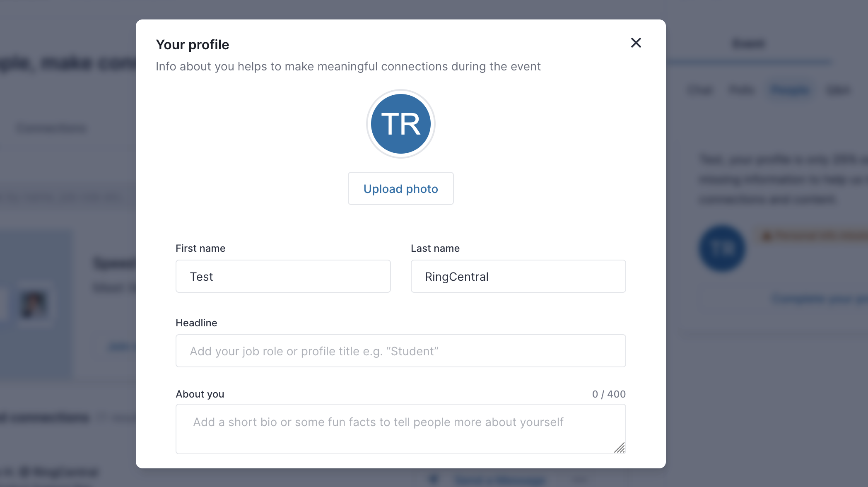Select the blurred People tab in the background
The height and width of the screenshot is (487, 868).
coord(789,90)
